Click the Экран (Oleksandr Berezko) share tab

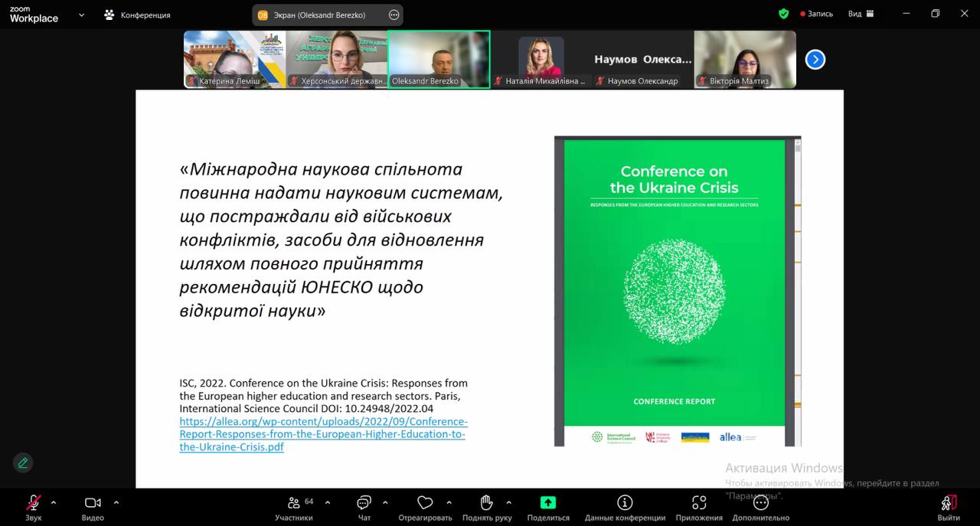point(328,15)
